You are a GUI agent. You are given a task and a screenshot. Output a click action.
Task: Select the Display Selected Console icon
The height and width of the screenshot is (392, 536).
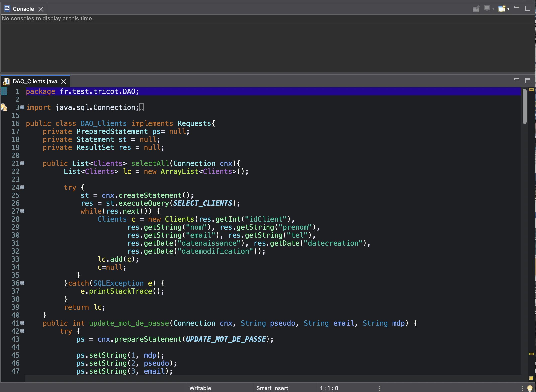487,8
